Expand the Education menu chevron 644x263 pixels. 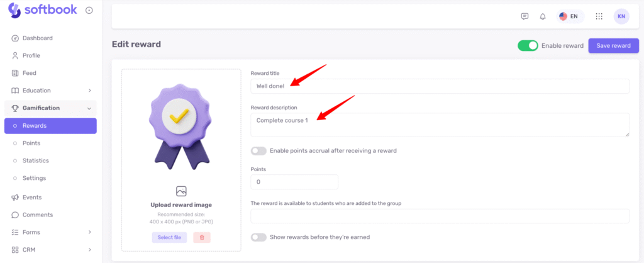click(89, 91)
